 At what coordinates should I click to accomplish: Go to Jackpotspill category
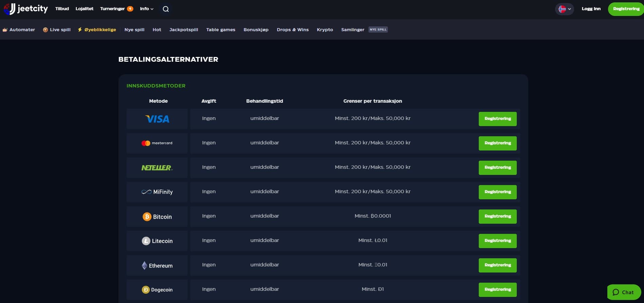(x=184, y=29)
